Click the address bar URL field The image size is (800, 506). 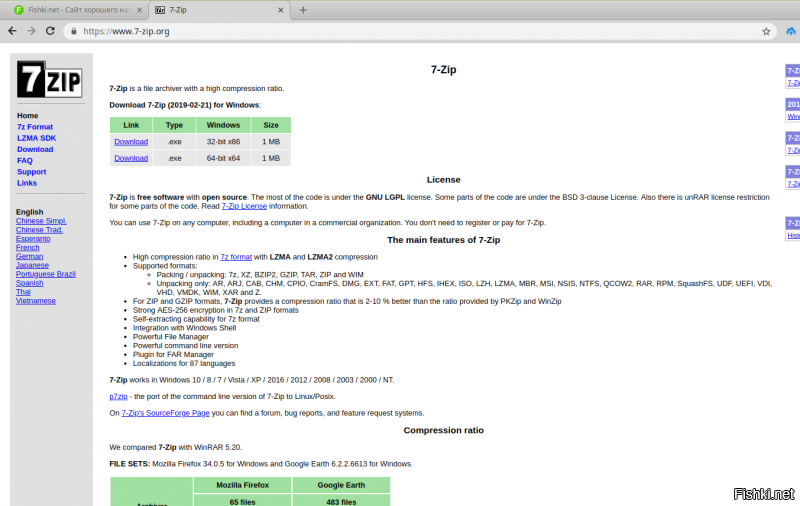click(x=400, y=31)
